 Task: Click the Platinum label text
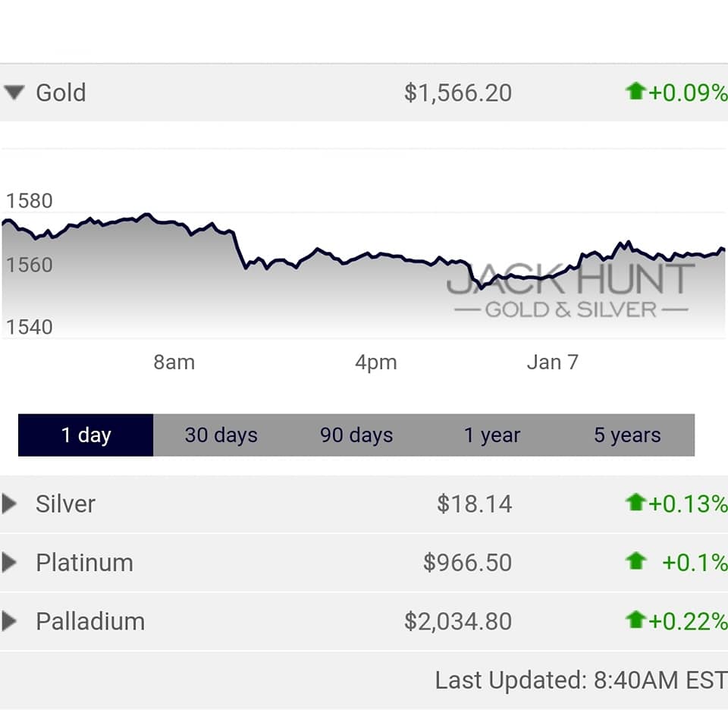point(84,563)
